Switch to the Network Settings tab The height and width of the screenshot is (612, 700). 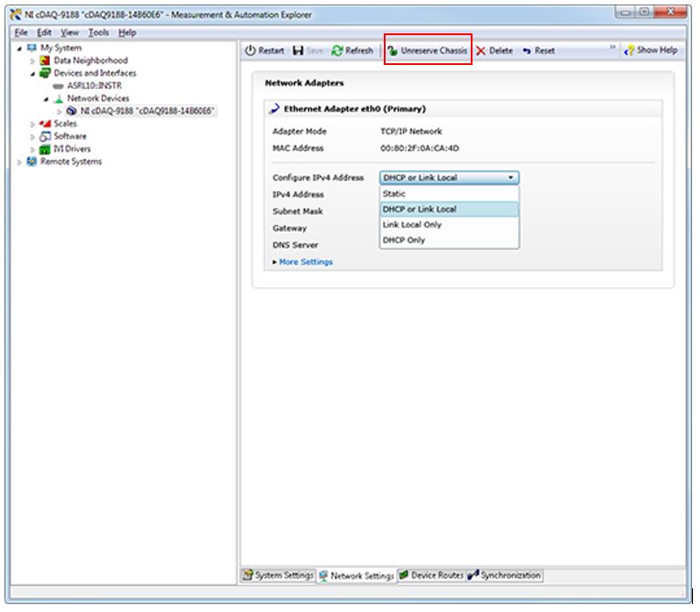(357, 576)
